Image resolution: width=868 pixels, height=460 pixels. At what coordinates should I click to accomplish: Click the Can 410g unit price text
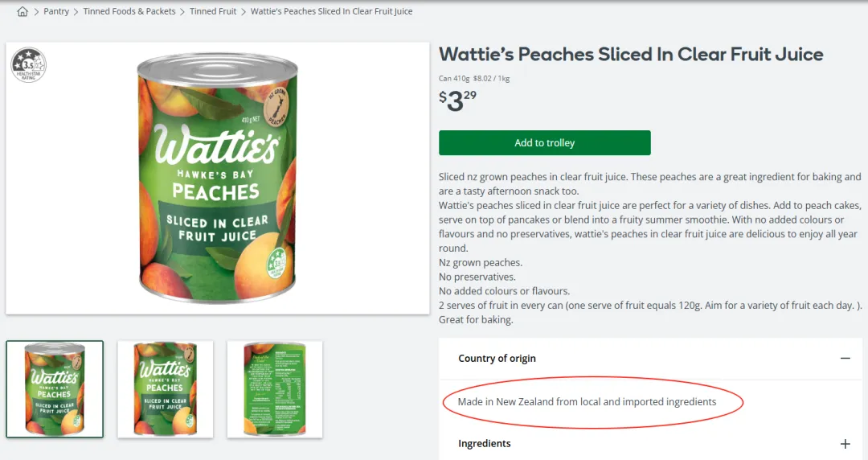coord(474,79)
